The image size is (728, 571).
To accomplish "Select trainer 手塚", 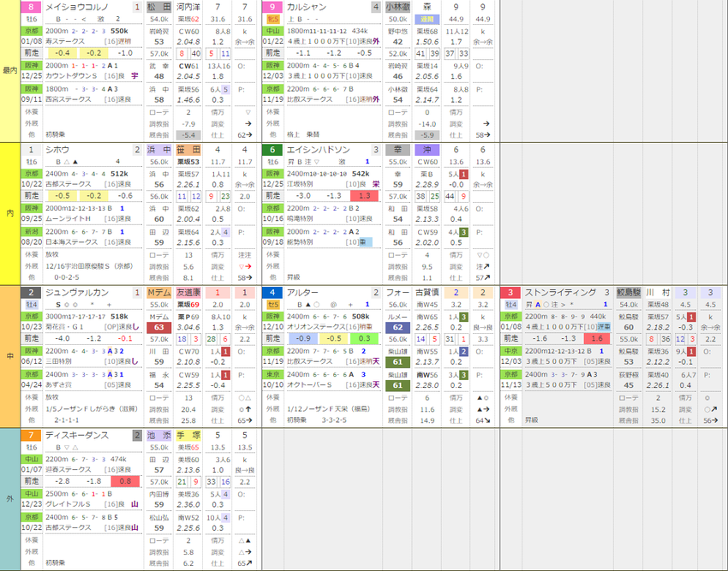I will point(188,435).
